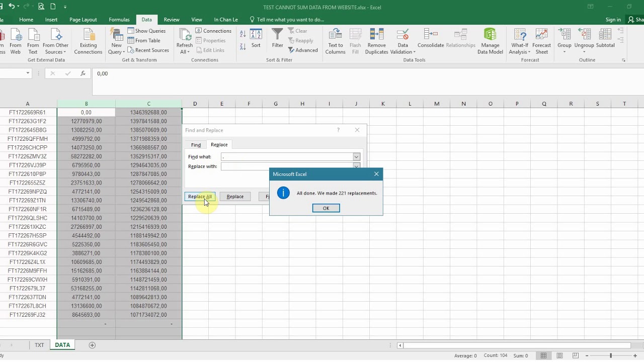
Task: Click Sign in link
Action: click(613, 20)
